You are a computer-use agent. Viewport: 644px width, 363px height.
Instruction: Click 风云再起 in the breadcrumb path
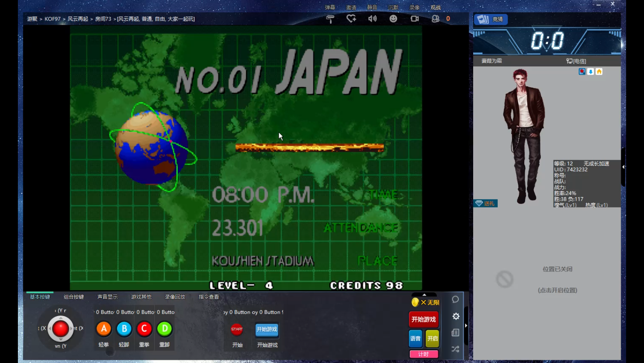pos(78,19)
